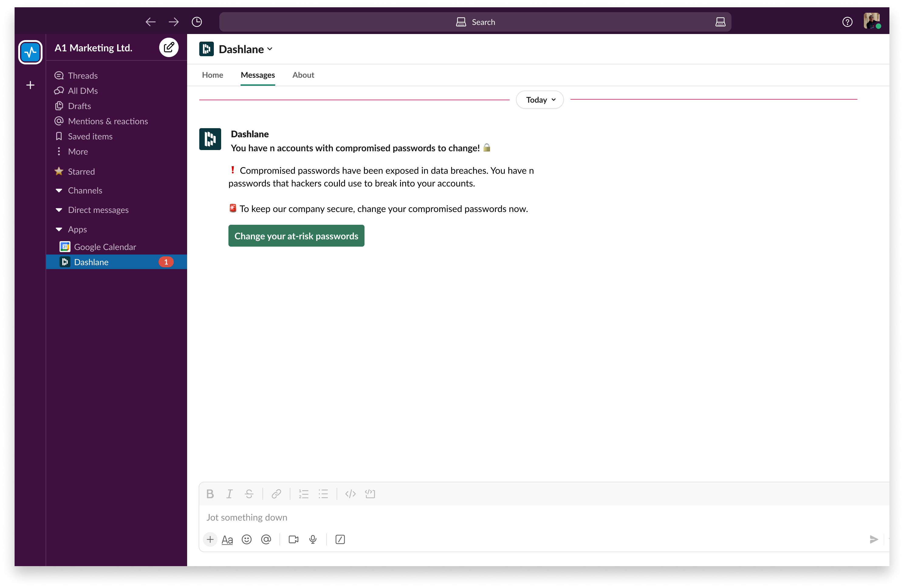
Task: Toggle the Aa formatting toolbar visibility
Action: point(227,539)
